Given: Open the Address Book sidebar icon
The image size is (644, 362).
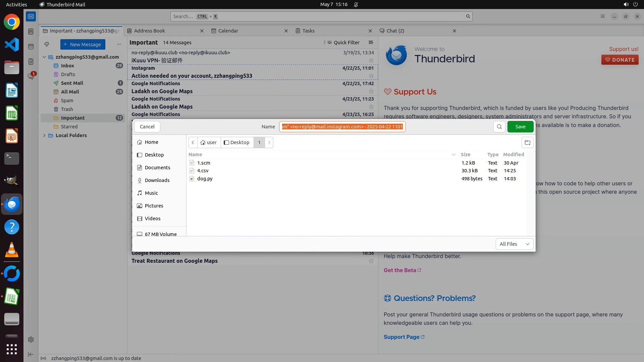Looking at the screenshot, I should (x=31, y=32).
